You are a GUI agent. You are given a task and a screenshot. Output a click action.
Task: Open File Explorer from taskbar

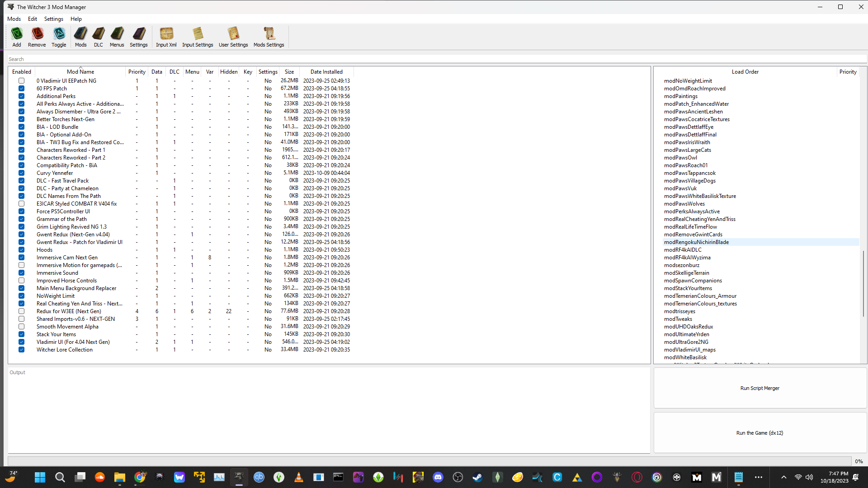120,477
